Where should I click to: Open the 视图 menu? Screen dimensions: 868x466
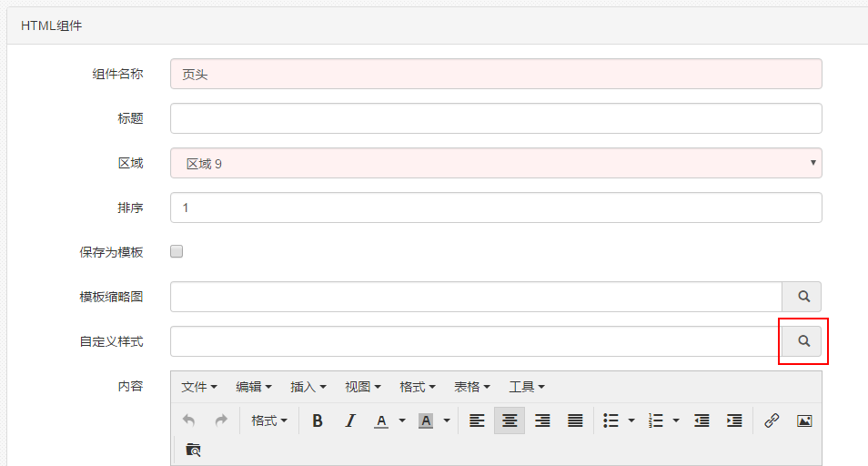pos(363,387)
